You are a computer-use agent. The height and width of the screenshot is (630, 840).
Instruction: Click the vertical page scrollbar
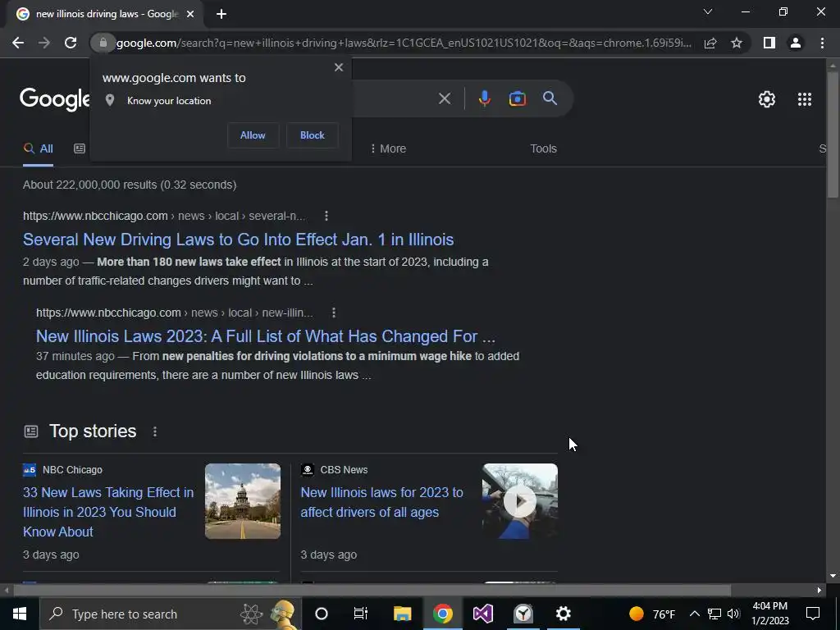[833, 134]
